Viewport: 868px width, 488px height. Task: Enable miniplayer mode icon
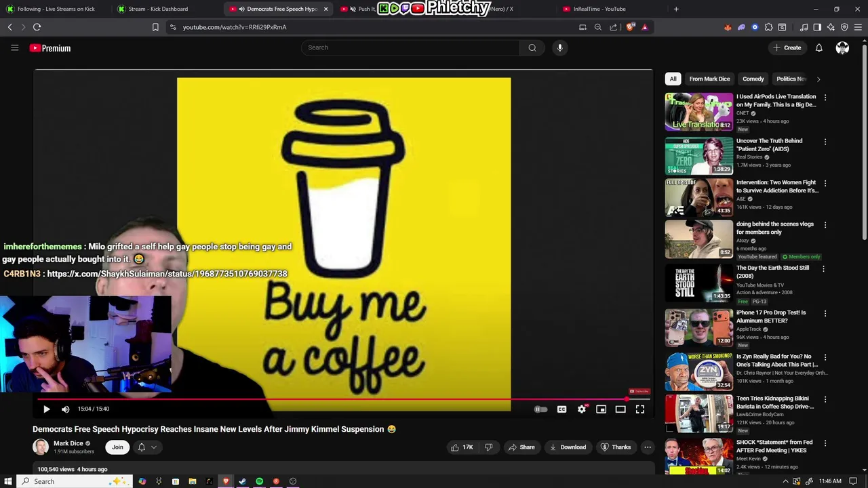601,409
